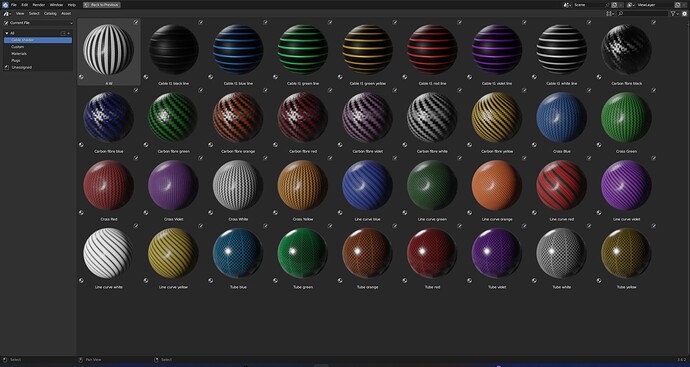Click the Back to Previous button

coord(101,5)
